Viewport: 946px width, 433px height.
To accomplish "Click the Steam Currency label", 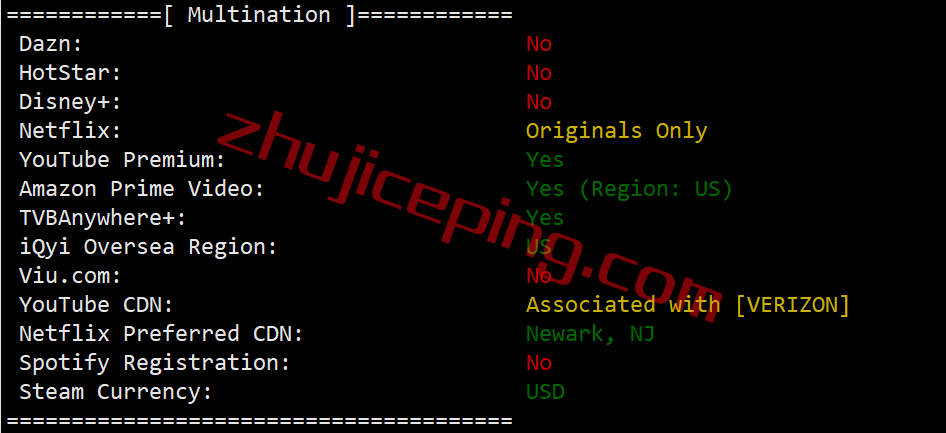I will click(116, 391).
